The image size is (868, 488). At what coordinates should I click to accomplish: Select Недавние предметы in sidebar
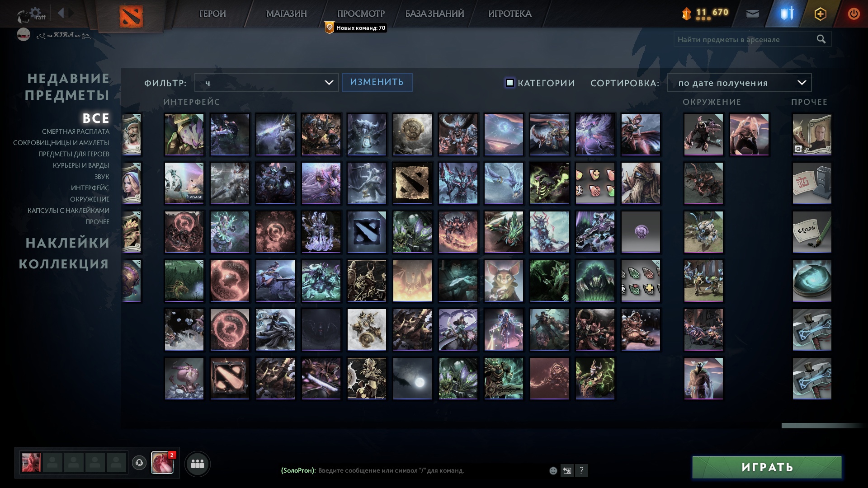point(67,87)
